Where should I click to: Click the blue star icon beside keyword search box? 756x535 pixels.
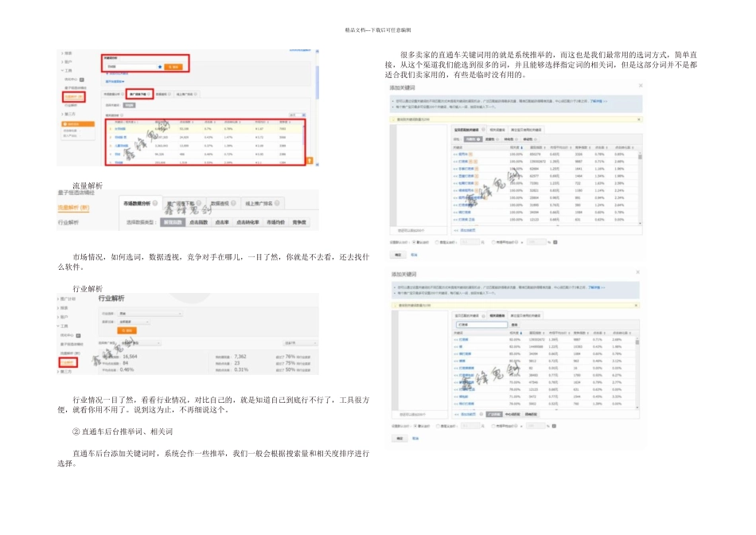[160, 67]
